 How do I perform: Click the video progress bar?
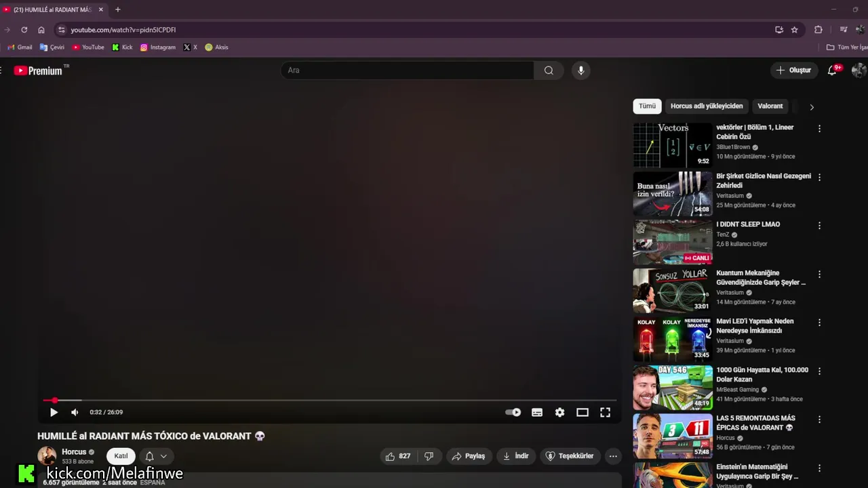pyautogui.click(x=330, y=401)
